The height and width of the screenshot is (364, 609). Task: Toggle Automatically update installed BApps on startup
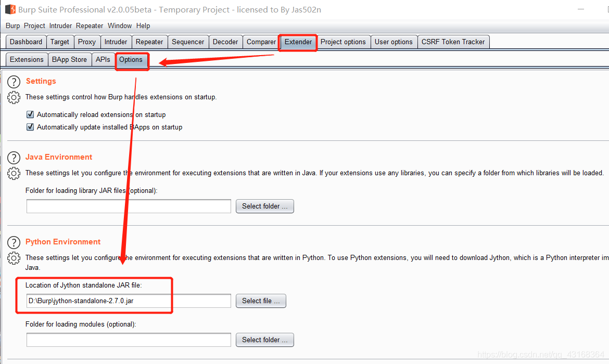click(30, 127)
